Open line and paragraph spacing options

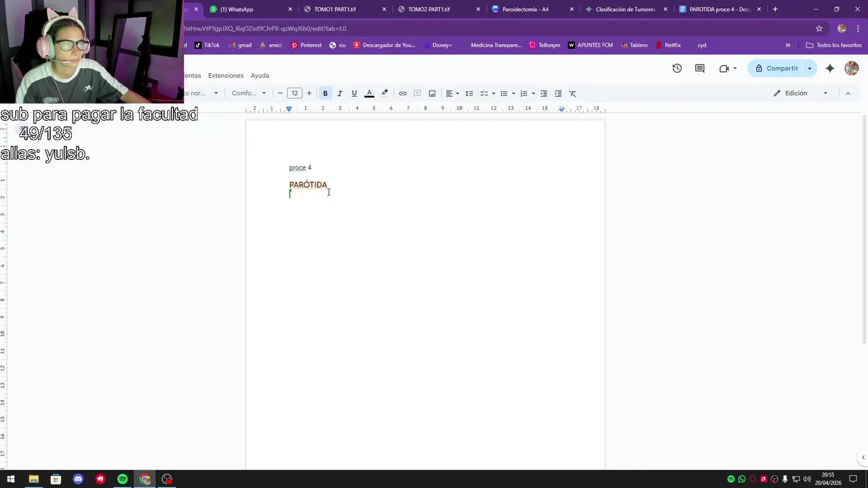click(469, 94)
